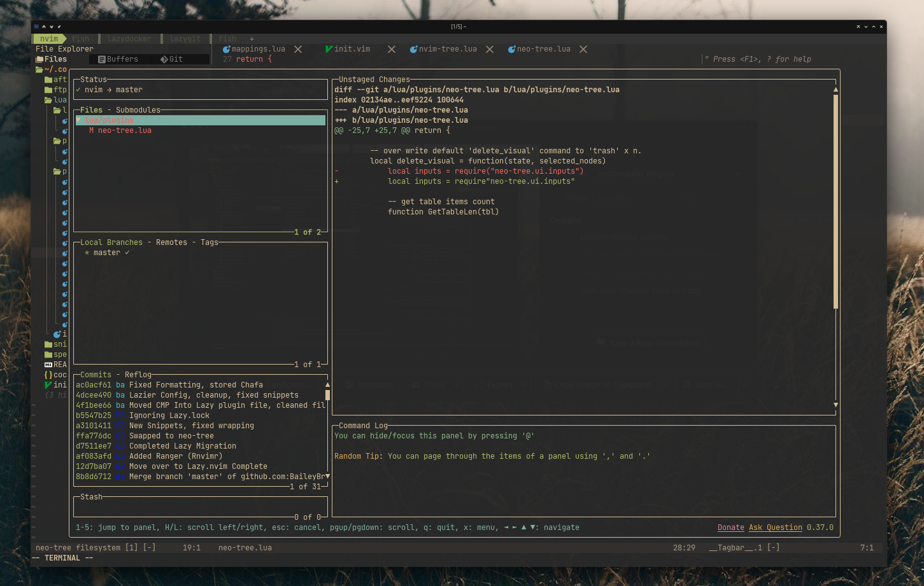Image resolution: width=924 pixels, height=586 pixels.
Task: Open the lazygit terminal tab
Action: pyautogui.click(x=185, y=39)
